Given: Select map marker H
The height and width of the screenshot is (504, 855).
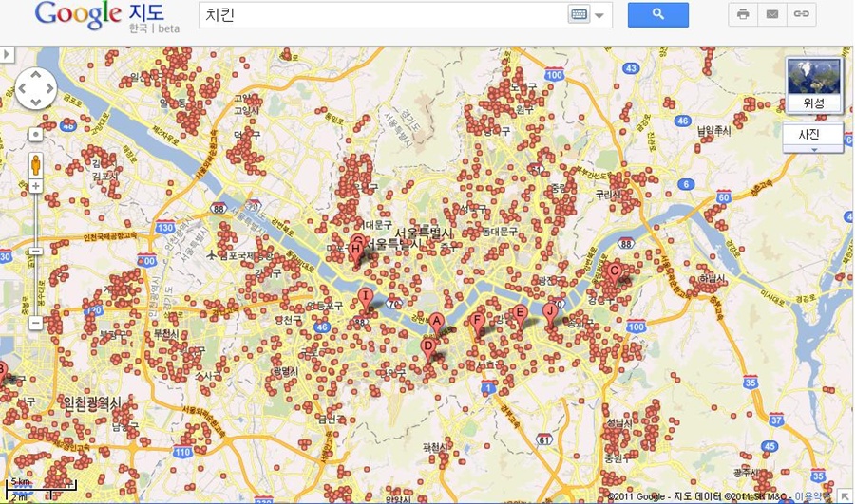Looking at the screenshot, I should [x=355, y=253].
